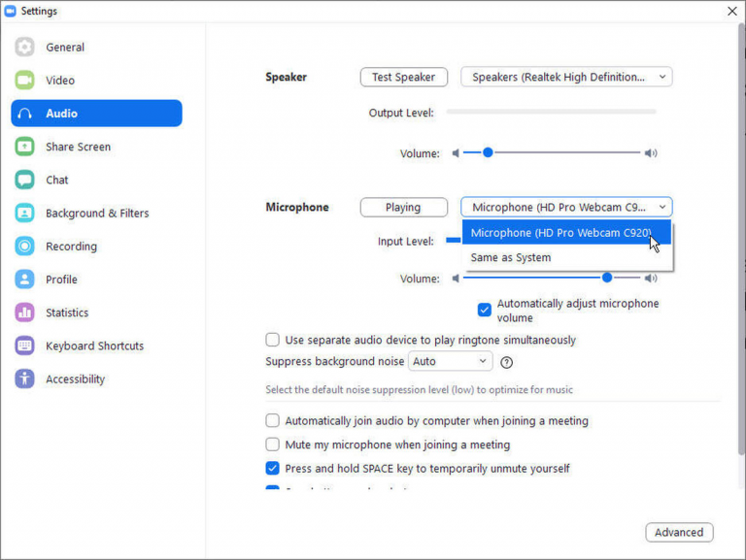Open Suppress background noise Auto dropdown
Screen dimensions: 746x560
pyautogui.click(x=450, y=362)
